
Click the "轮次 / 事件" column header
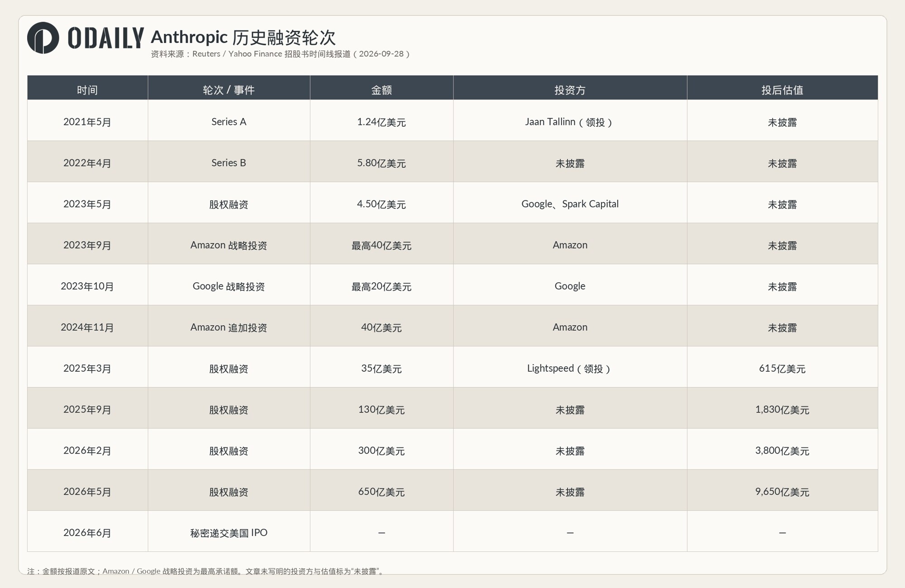(229, 88)
